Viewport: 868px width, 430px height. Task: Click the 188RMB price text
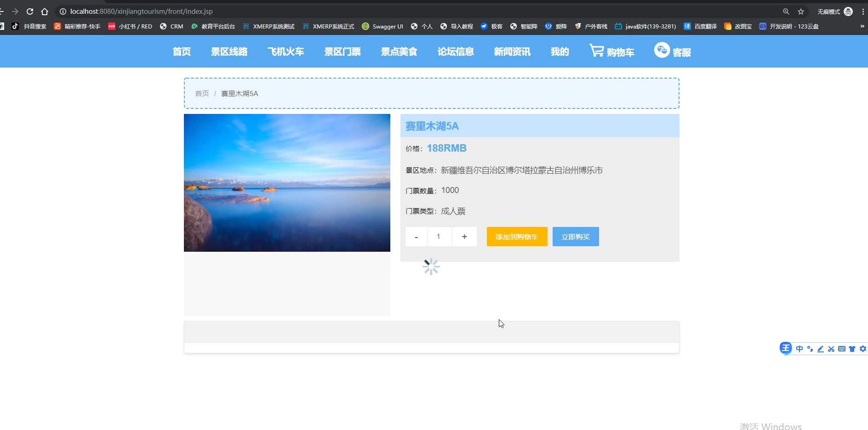click(447, 148)
